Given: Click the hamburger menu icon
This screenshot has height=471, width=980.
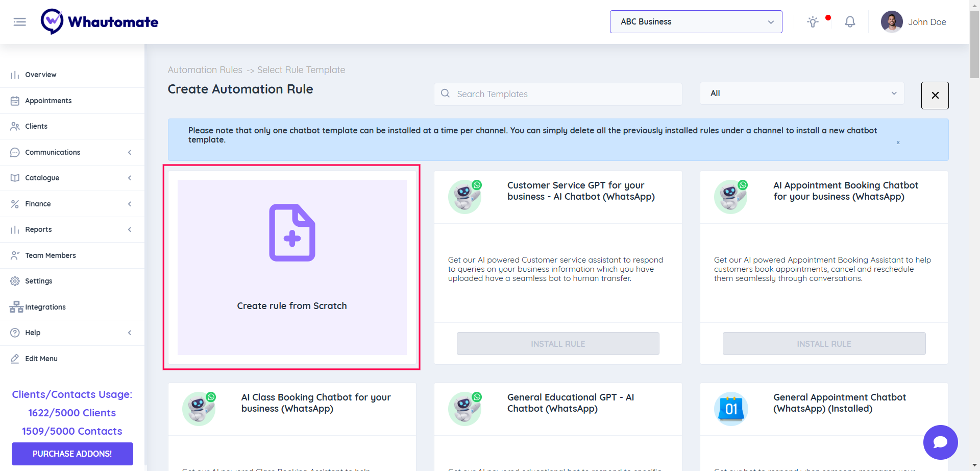Looking at the screenshot, I should coord(19,22).
